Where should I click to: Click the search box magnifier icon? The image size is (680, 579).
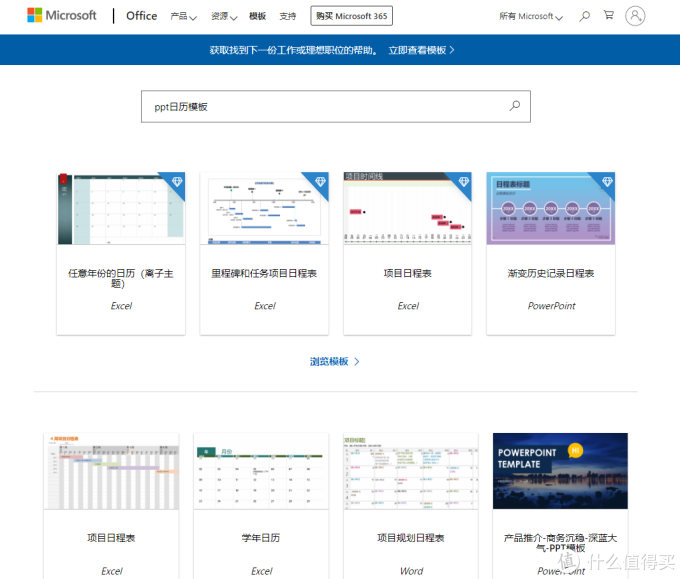(515, 106)
